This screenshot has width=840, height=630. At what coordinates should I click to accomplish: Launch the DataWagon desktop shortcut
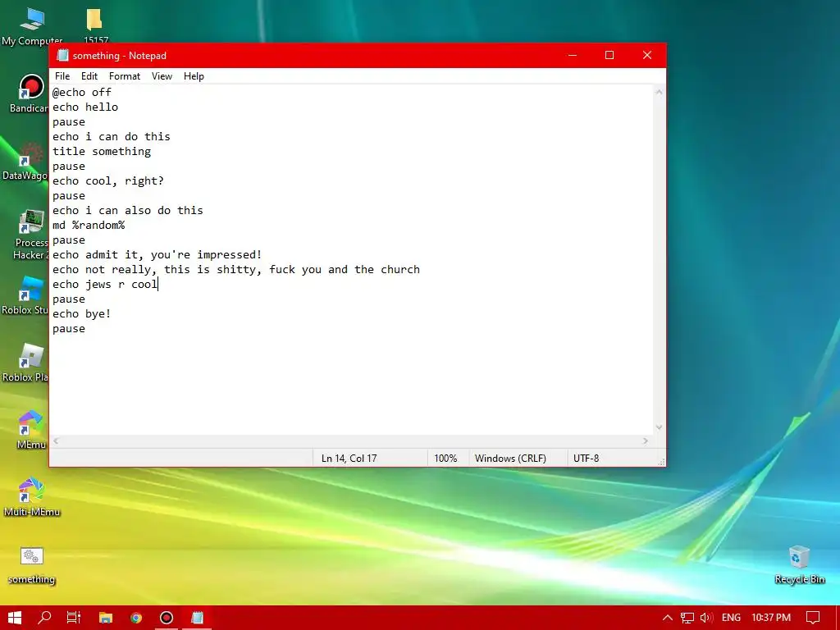click(25, 161)
